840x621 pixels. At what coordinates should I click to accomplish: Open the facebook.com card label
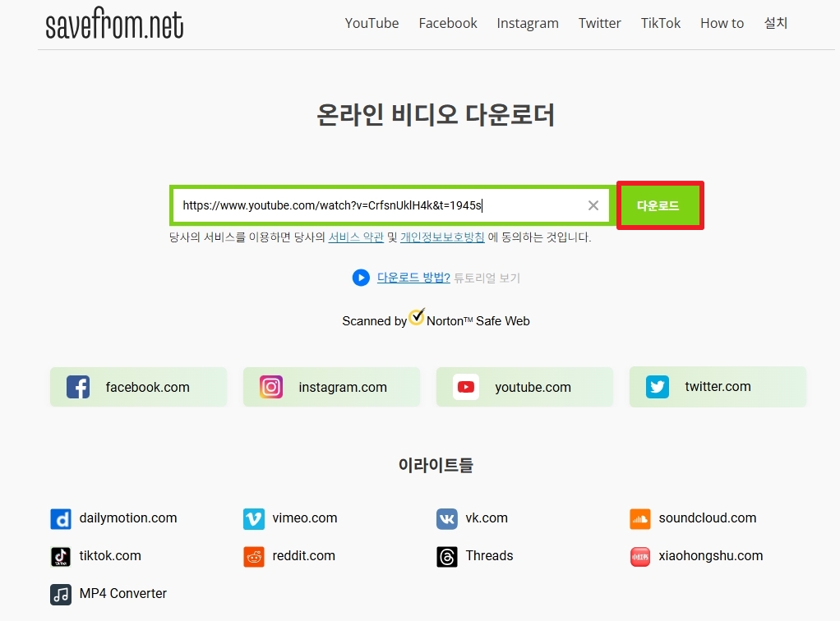click(147, 387)
